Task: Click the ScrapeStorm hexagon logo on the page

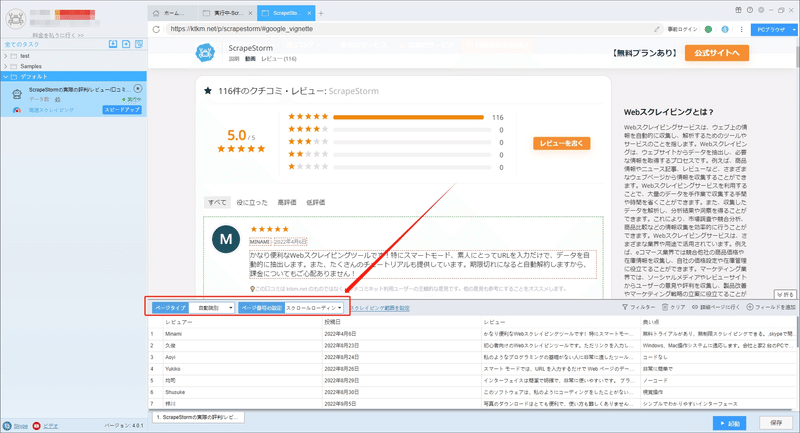Action: click(205, 53)
